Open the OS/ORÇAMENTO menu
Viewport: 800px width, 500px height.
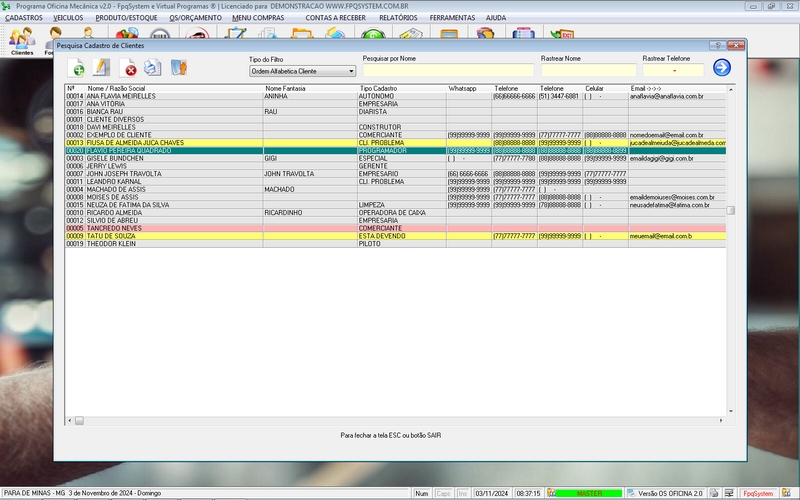[x=195, y=17]
